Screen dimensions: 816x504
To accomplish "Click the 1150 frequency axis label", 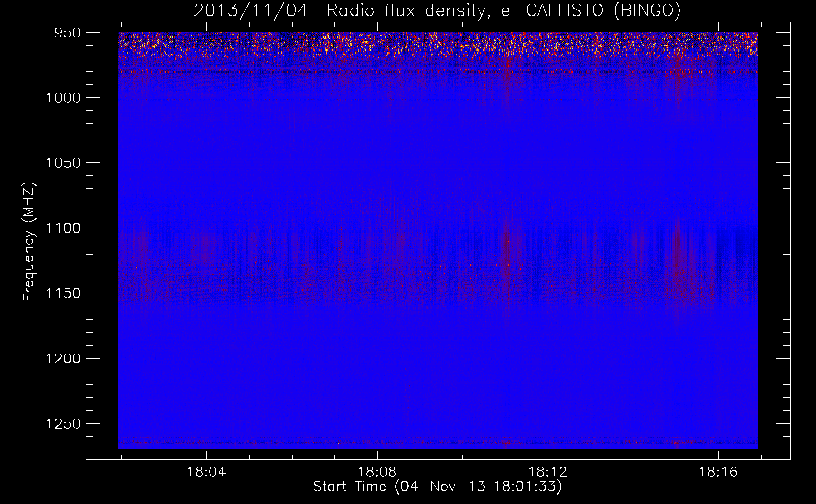I will click(x=64, y=293).
